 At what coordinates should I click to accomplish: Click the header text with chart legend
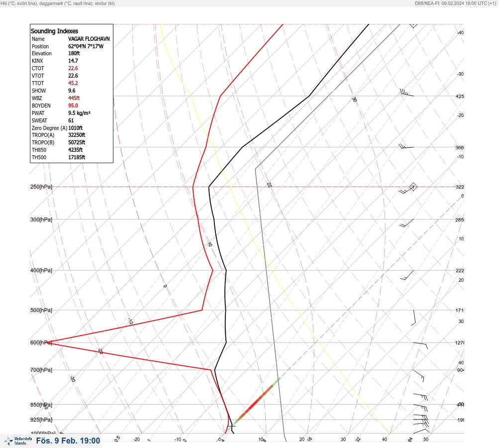point(58,3)
